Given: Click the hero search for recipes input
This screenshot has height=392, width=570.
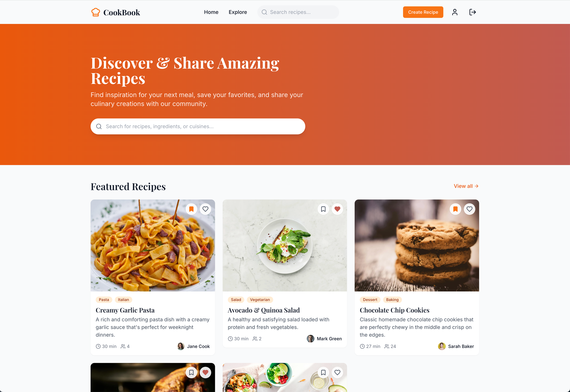Looking at the screenshot, I should 198,126.
